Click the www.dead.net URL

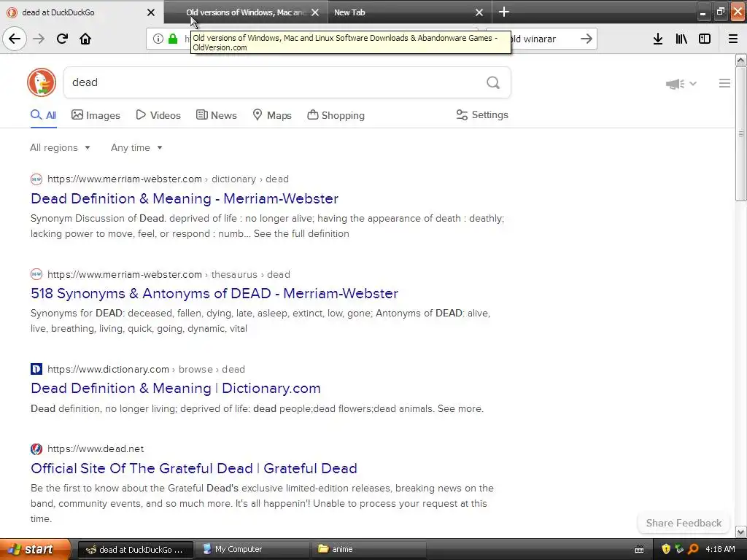click(96, 448)
